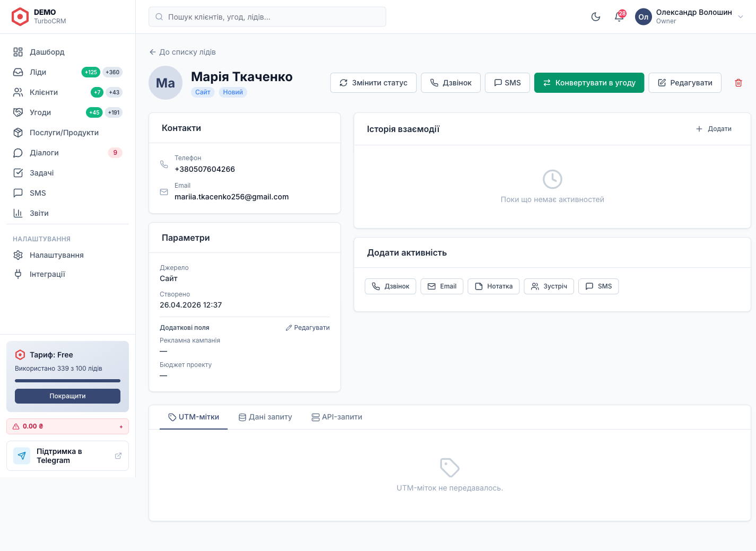Click Конвертувати в угоду button
The image size is (756, 551).
(589, 83)
